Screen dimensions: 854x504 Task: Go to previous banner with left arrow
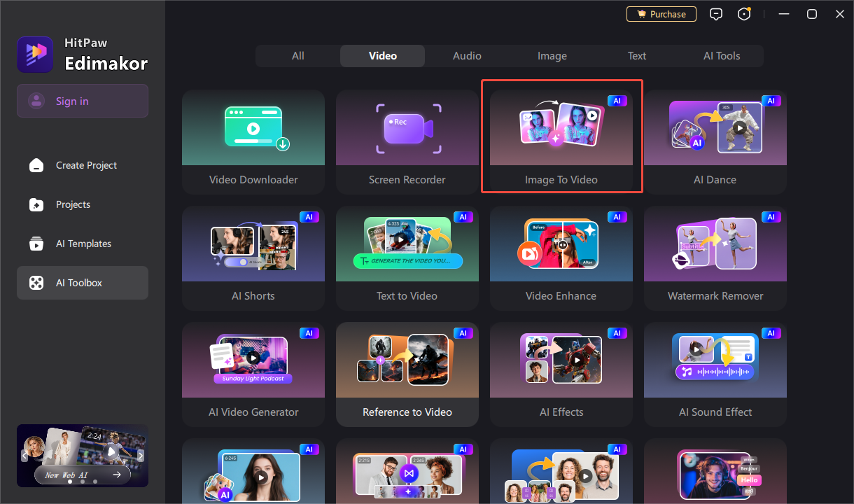click(24, 456)
